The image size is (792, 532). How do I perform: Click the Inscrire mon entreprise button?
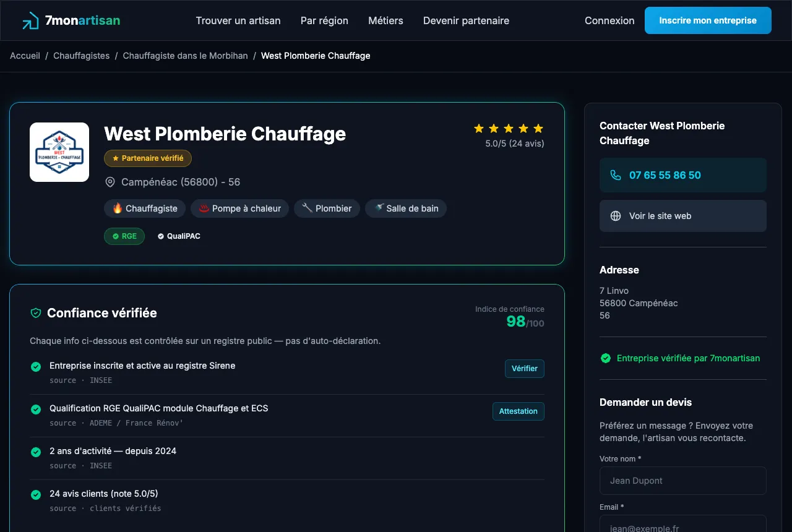pyautogui.click(x=708, y=20)
